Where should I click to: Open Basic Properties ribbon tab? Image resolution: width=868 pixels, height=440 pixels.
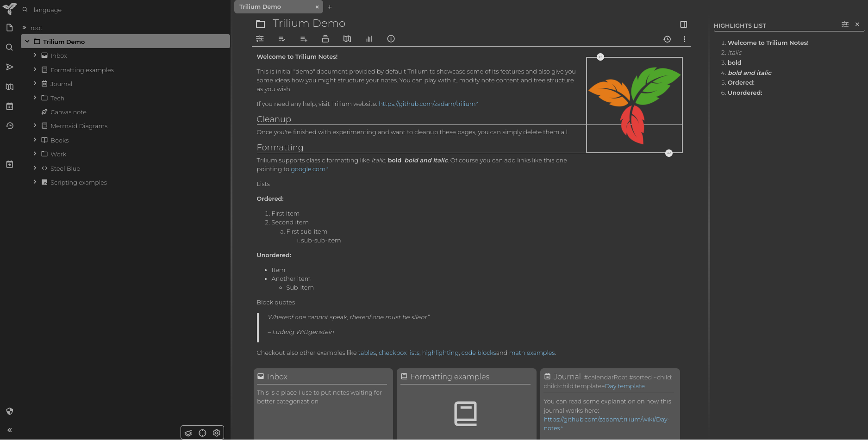260,39
